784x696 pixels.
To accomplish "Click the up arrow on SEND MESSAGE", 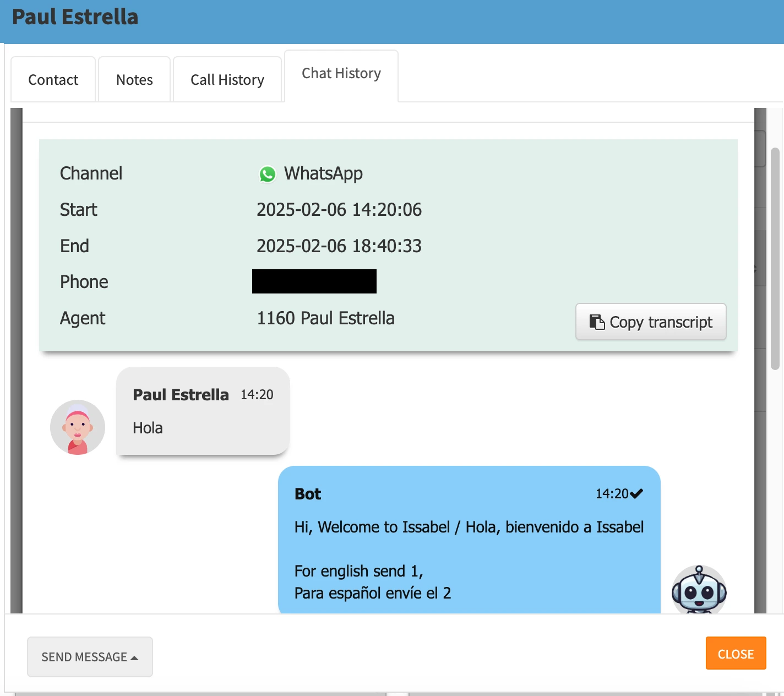I will click(135, 657).
